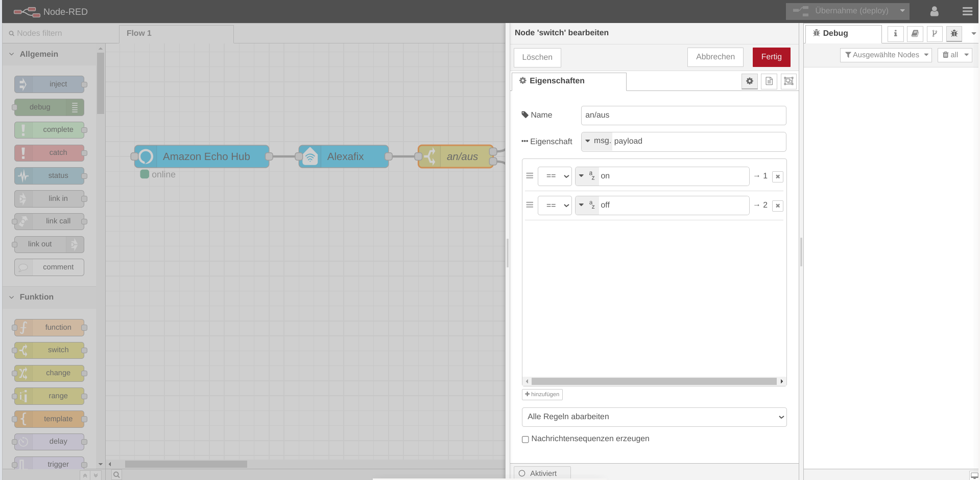
Task: Grab the reorder handle of the 'on' rule
Action: click(x=530, y=176)
